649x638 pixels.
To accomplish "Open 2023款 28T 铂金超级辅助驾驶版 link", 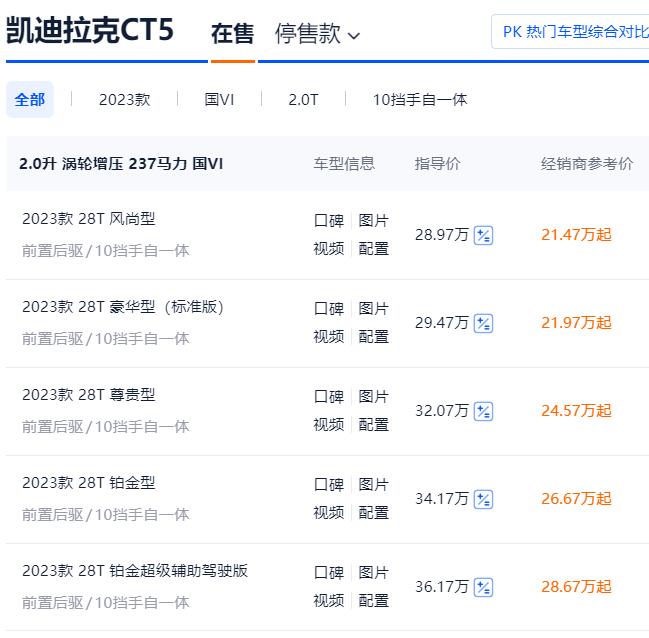I will [135, 571].
